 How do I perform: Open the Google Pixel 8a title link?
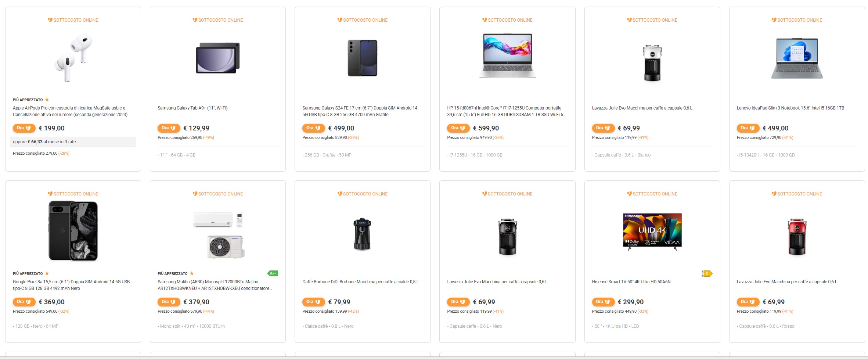[71, 285]
